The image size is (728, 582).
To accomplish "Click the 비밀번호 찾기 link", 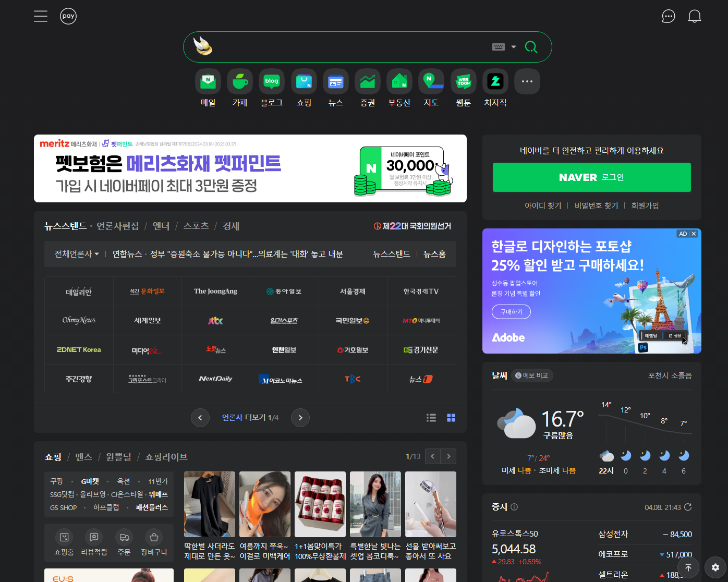I will (x=596, y=205).
